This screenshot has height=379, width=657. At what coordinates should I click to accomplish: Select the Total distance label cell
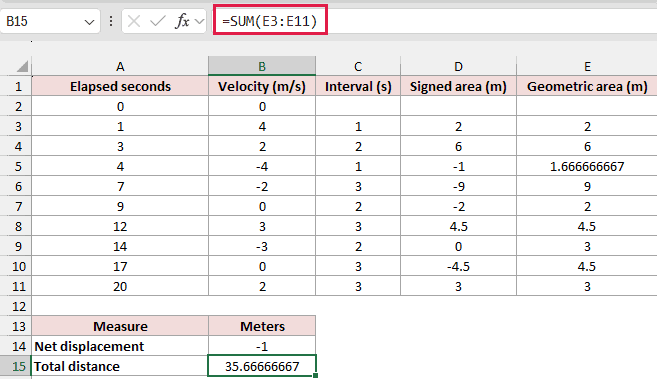120,366
